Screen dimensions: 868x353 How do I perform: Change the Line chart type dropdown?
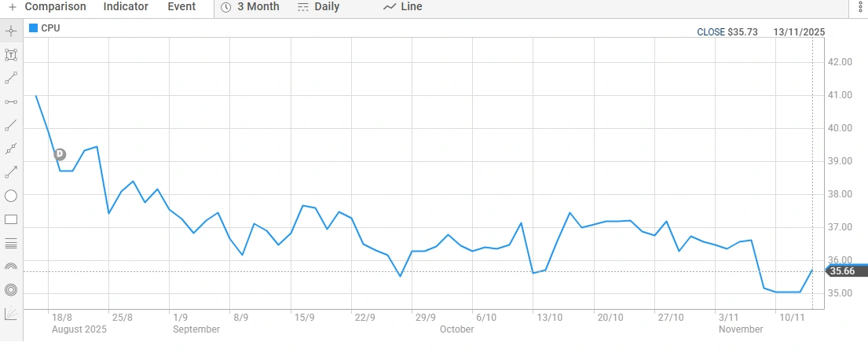coord(402,7)
